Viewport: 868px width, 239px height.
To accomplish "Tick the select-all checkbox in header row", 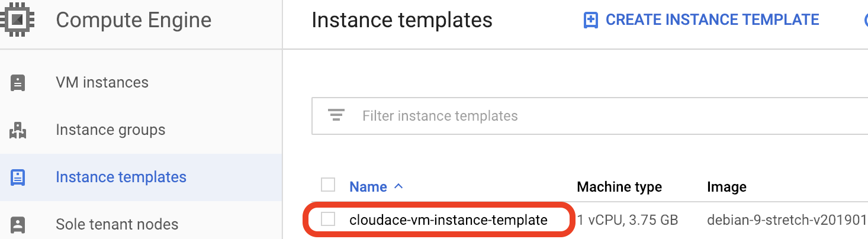I will pos(328,185).
